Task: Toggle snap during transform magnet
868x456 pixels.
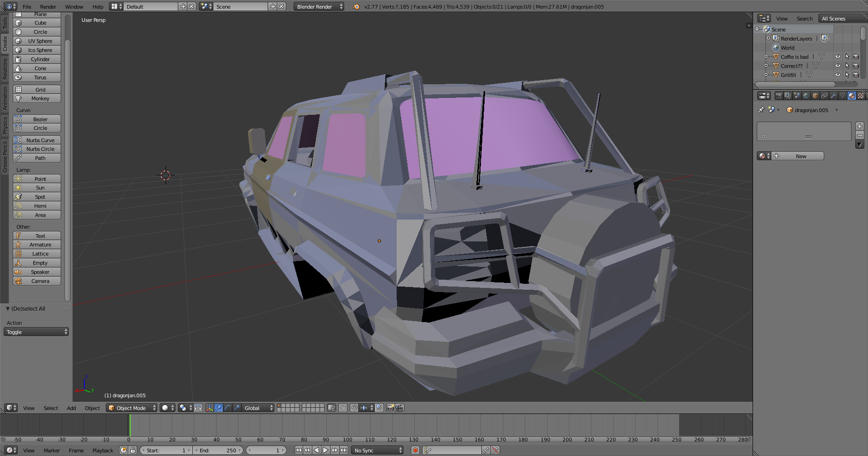Action: (x=354, y=408)
